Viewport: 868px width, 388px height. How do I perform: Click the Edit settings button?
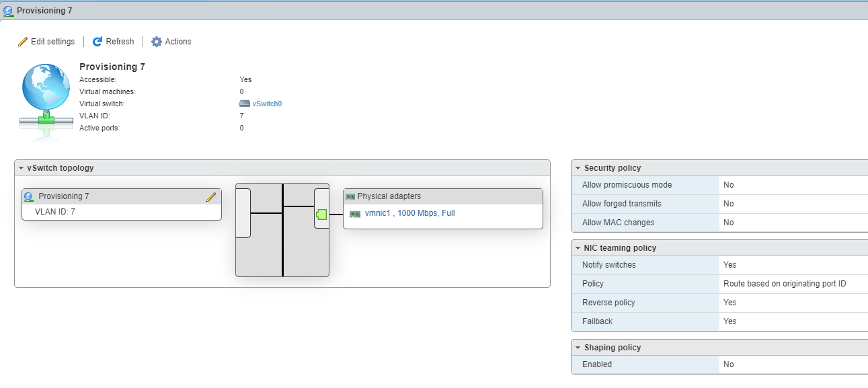click(x=46, y=42)
